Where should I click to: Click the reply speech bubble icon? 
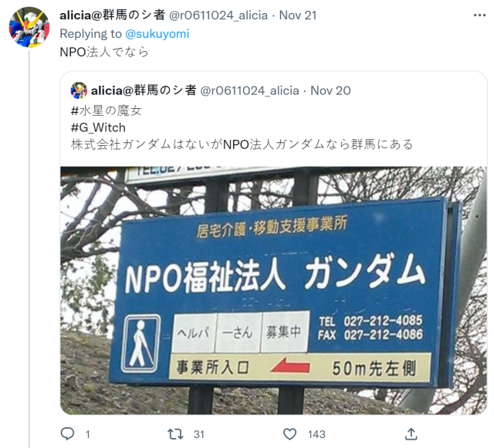(x=67, y=434)
